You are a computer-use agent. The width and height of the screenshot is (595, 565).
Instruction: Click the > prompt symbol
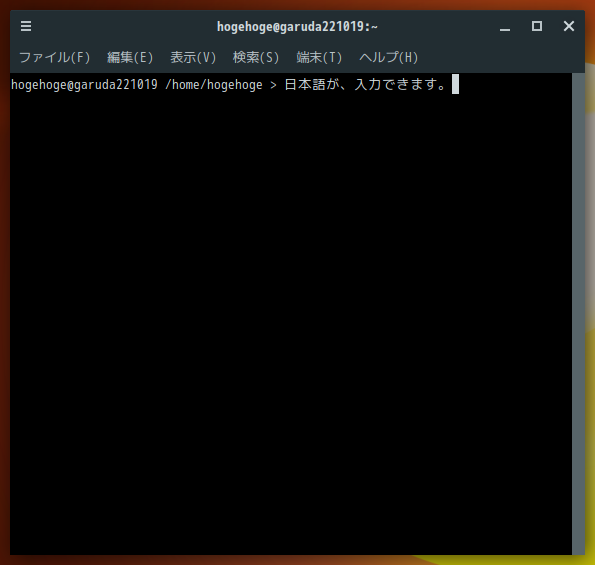[273, 85]
